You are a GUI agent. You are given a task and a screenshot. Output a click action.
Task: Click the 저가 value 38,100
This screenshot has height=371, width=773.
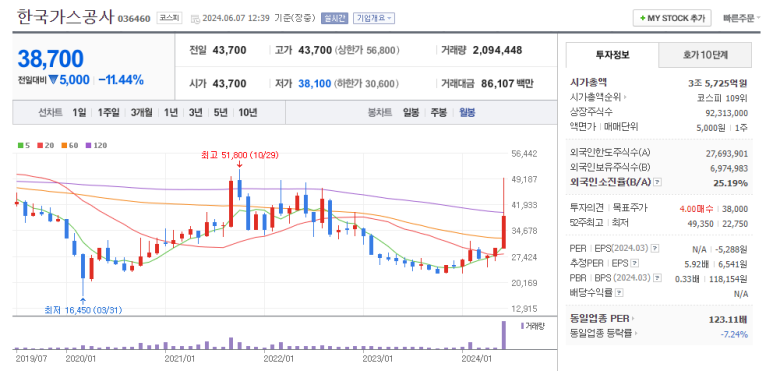[x=314, y=84]
